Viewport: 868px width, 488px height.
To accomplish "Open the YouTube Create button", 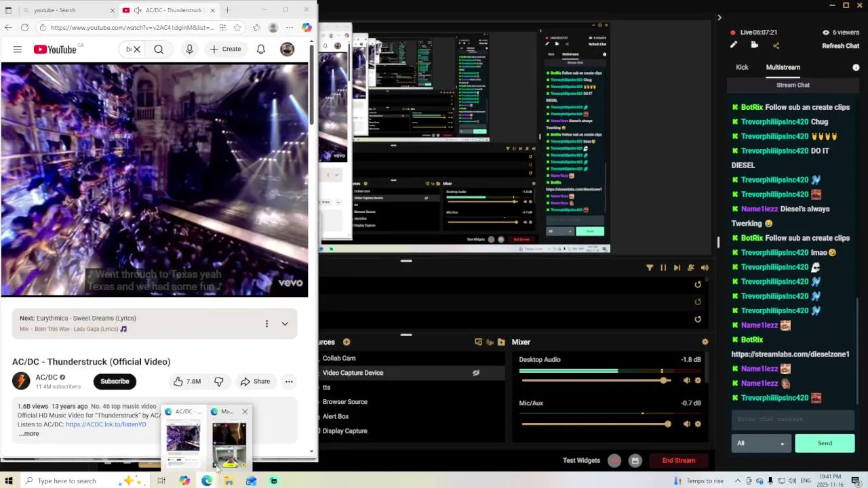I will (225, 49).
